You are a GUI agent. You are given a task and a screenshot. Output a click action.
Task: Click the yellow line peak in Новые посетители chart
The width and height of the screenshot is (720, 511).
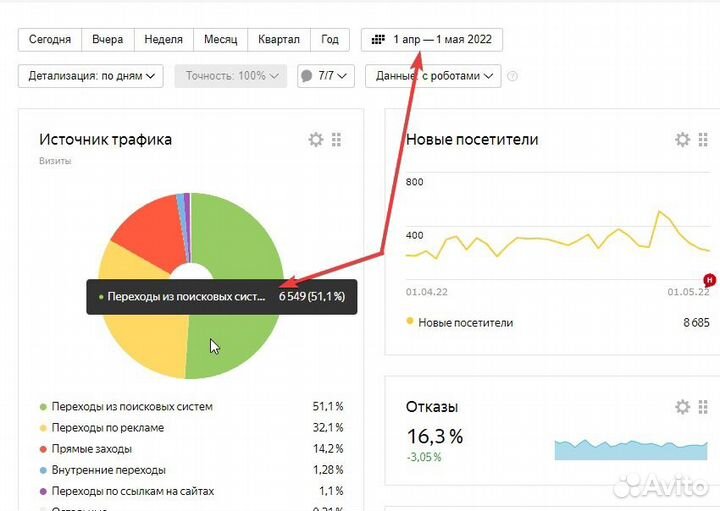click(659, 212)
